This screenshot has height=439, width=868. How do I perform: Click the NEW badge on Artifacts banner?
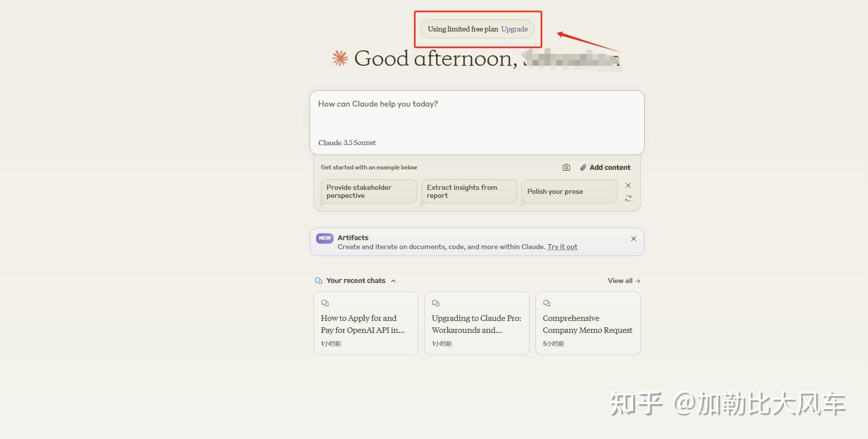pyautogui.click(x=325, y=238)
